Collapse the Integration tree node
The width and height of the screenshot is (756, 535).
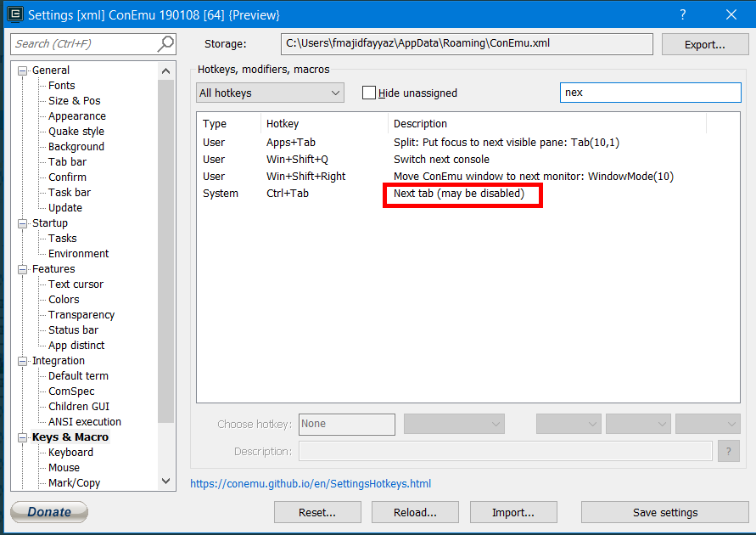(23, 361)
